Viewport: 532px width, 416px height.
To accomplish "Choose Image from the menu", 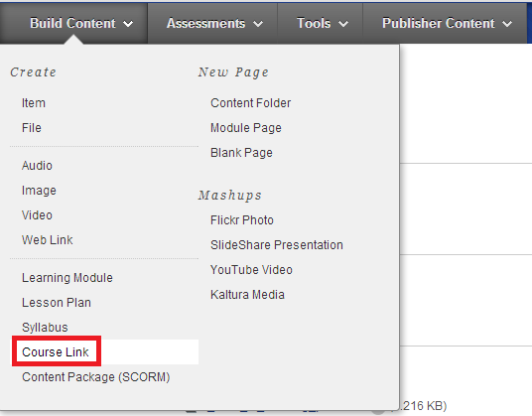I will (x=39, y=191).
